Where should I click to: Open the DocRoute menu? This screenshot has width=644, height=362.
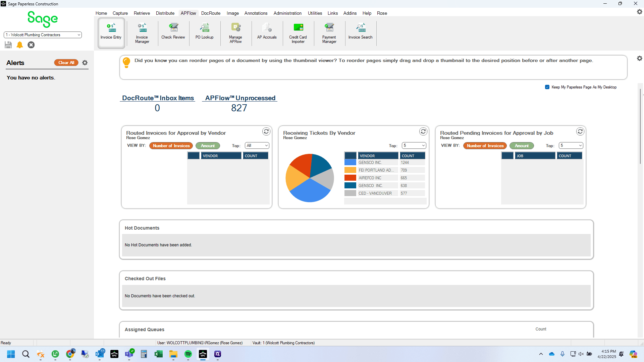coord(211,13)
